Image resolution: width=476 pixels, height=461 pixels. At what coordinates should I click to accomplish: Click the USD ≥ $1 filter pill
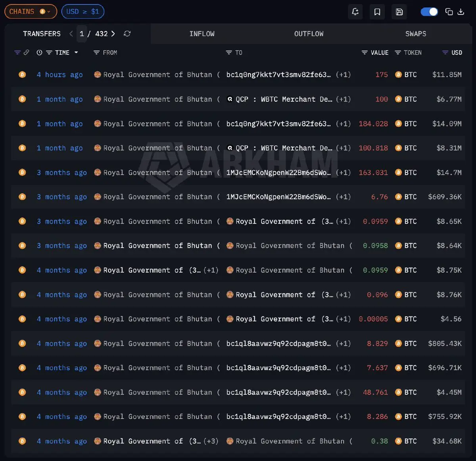point(83,12)
